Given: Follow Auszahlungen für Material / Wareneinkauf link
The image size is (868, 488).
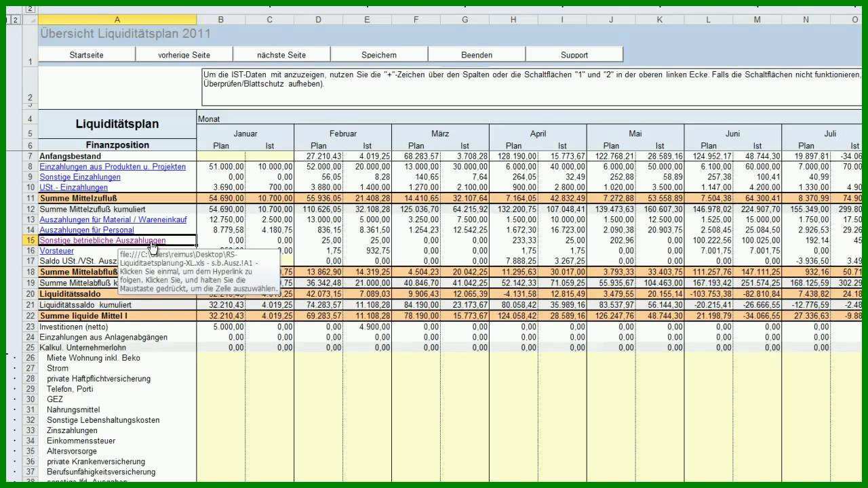Looking at the screenshot, I should [113, 220].
